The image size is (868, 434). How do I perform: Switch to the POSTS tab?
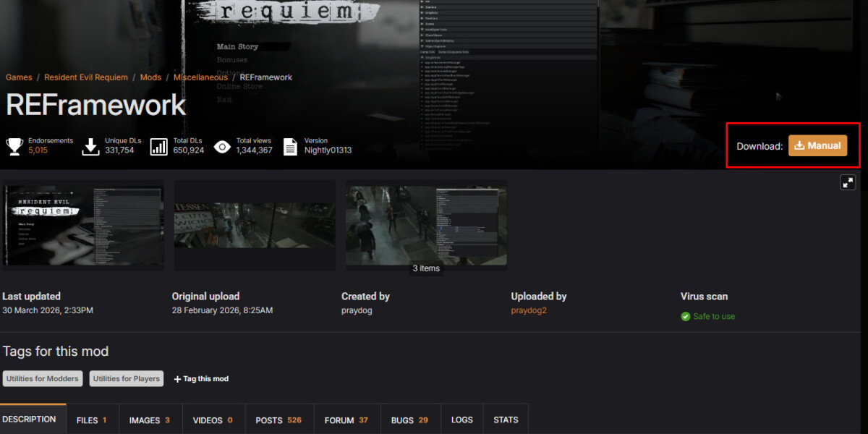[x=278, y=420]
